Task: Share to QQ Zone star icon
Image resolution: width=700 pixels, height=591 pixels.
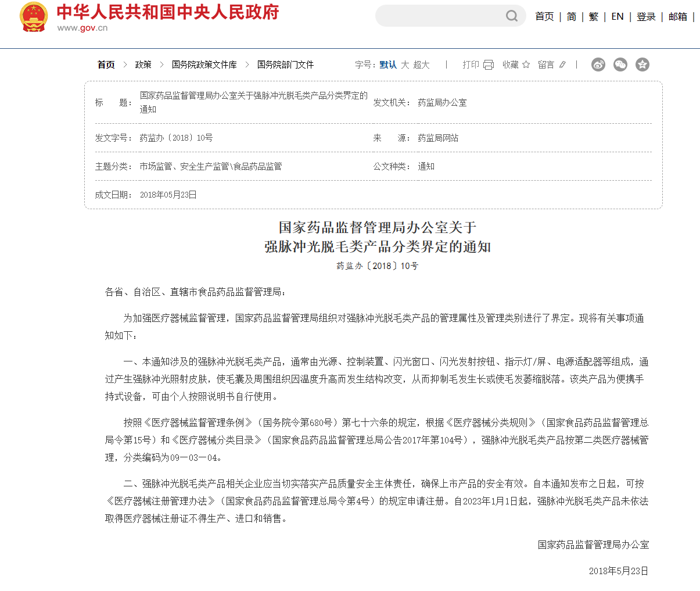Action: pyautogui.click(x=642, y=65)
